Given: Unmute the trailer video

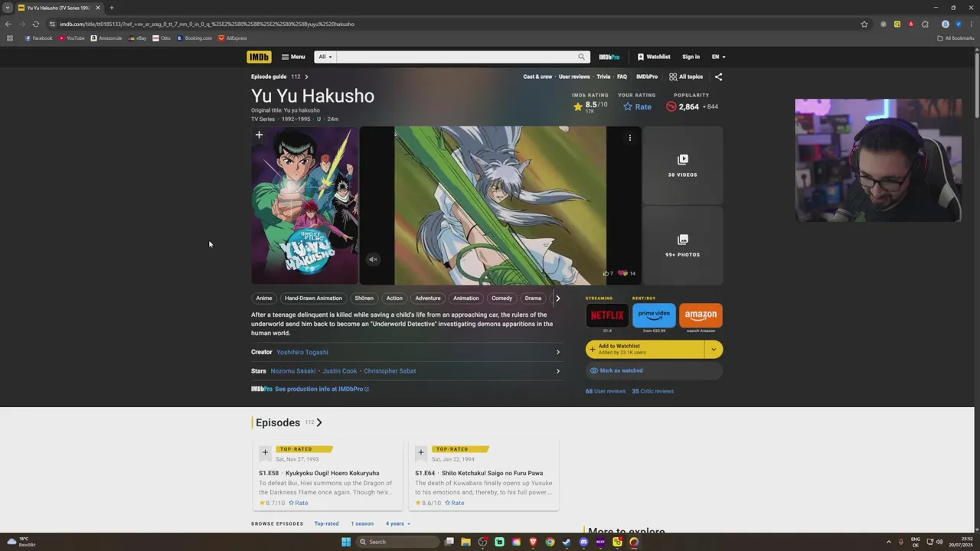Looking at the screenshot, I should 373,259.
